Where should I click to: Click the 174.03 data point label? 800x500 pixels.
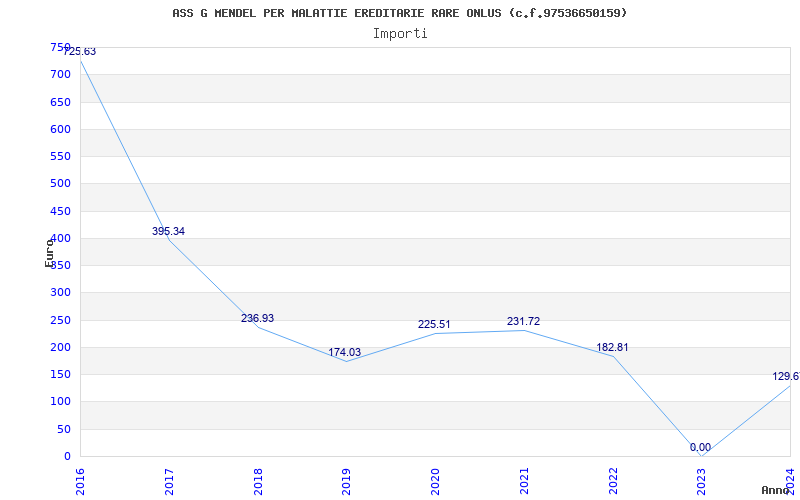point(344,353)
